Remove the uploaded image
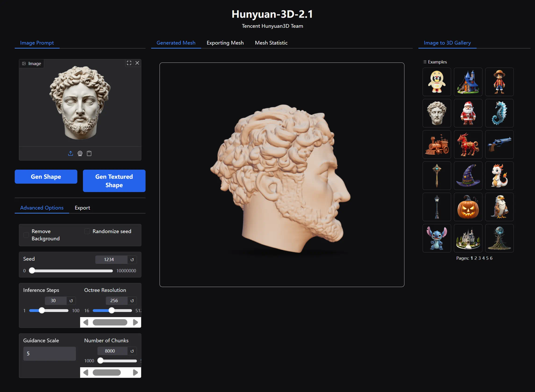Viewport: 535px width, 392px height. click(x=137, y=63)
